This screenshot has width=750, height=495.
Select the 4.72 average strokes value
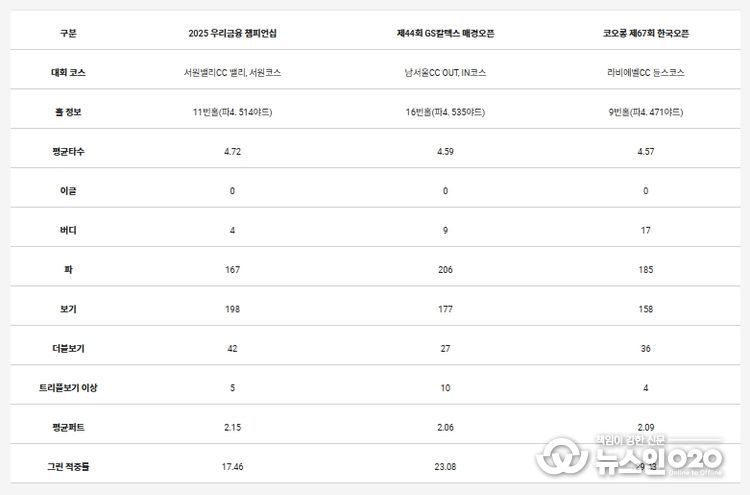(x=232, y=151)
